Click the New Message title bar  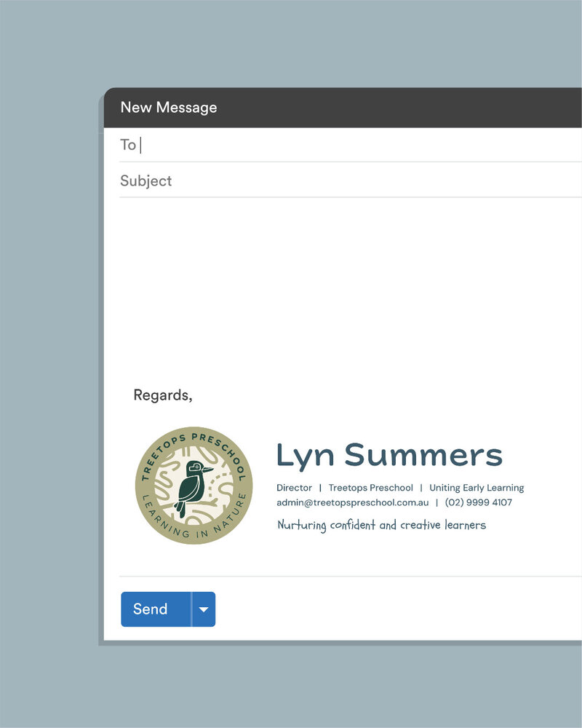tap(343, 107)
